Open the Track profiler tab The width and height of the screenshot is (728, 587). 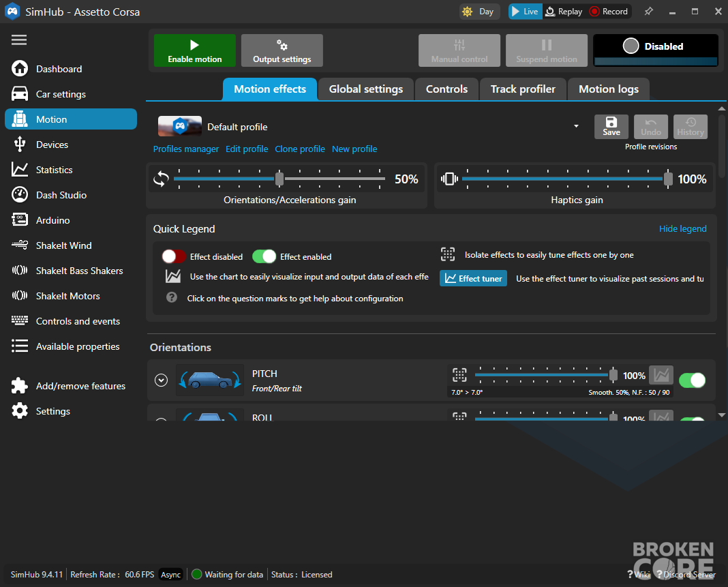pyautogui.click(x=523, y=89)
